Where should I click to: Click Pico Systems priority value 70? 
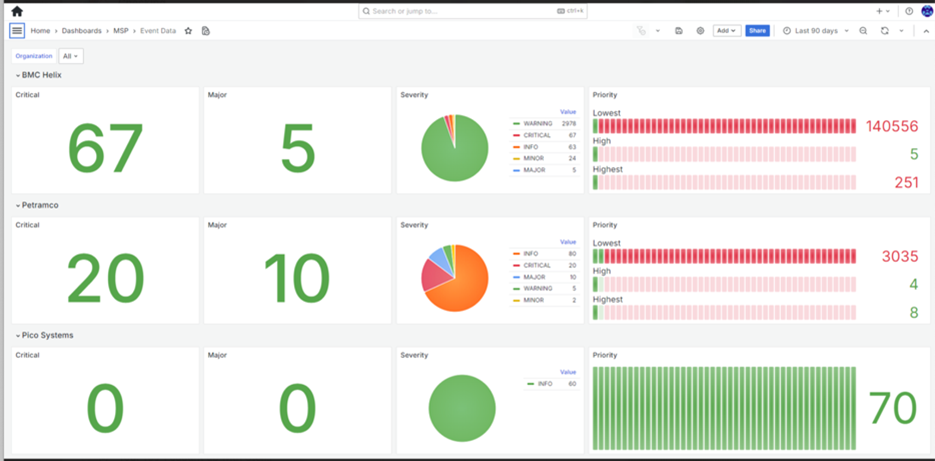[892, 409]
